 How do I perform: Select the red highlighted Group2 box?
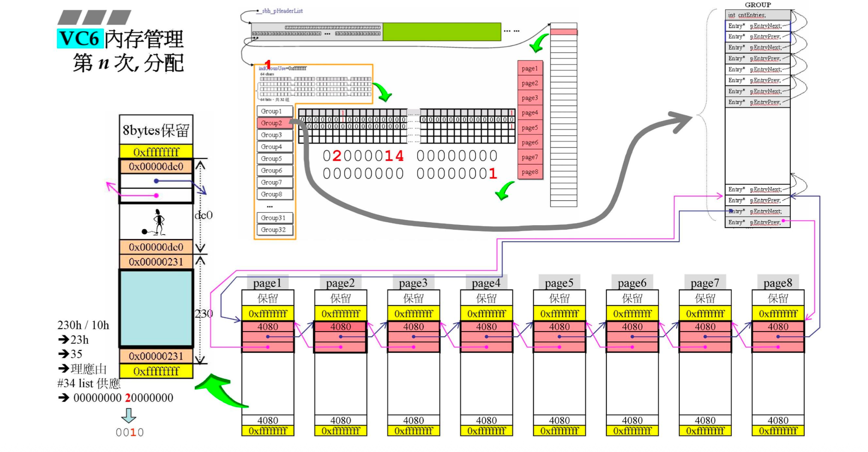coord(275,123)
